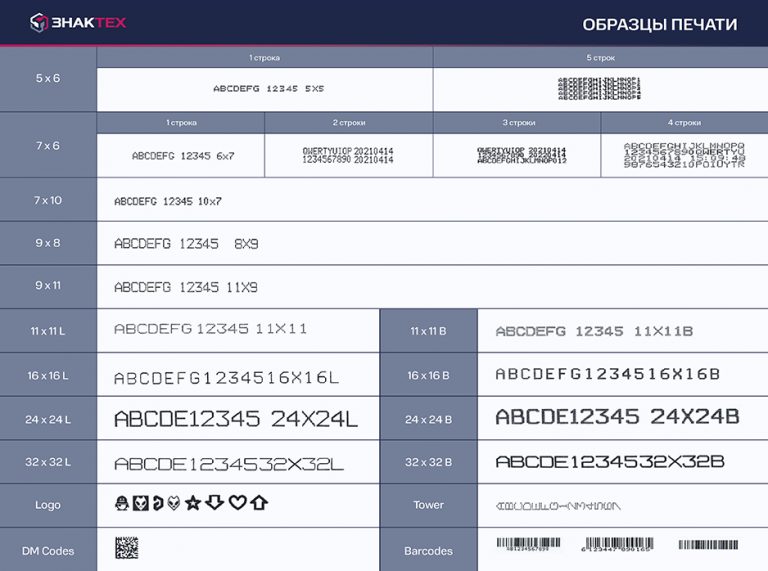Click the ЗНАКТЕХ cube logo icon
Viewport: 768px width, 571px height.
[x=39, y=23]
